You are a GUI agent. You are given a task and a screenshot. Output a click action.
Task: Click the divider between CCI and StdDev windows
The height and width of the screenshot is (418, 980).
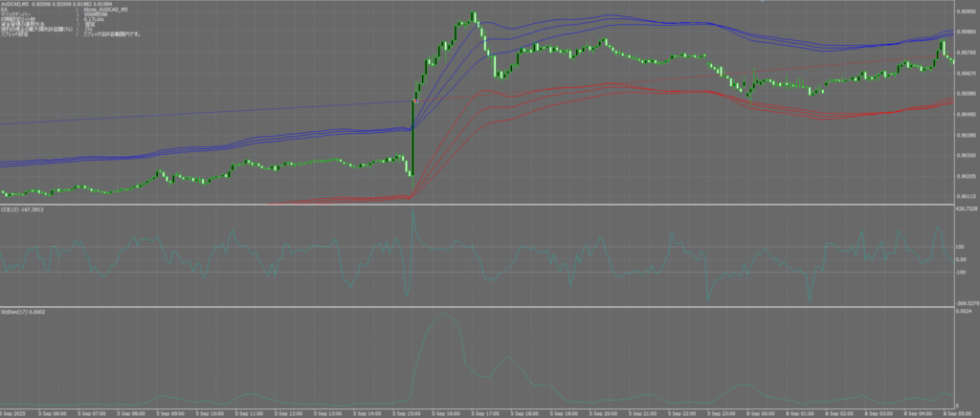(479, 307)
